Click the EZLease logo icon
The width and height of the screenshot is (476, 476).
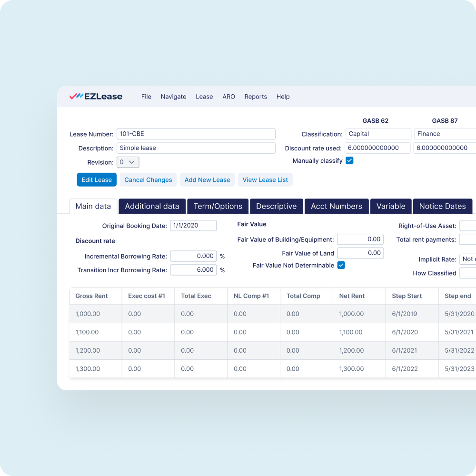[77, 96]
